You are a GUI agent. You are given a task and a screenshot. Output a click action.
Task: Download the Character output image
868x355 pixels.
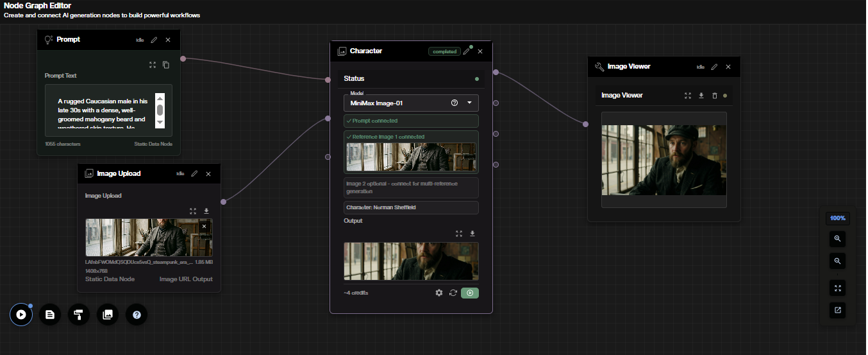[472, 234]
